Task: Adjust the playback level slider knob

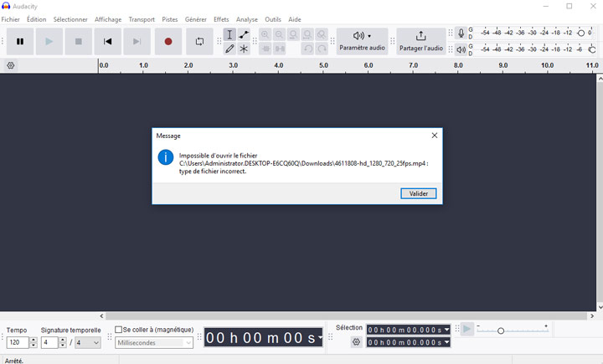Action: pos(592,49)
